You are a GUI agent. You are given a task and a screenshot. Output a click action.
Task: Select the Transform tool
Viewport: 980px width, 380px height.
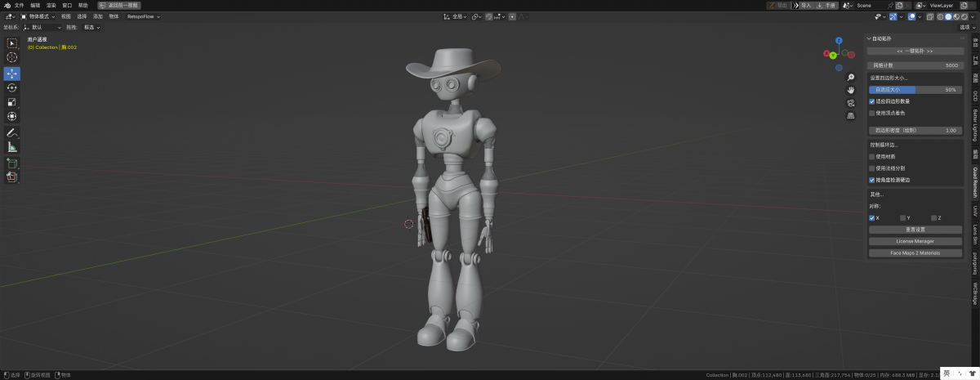coord(12,116)
